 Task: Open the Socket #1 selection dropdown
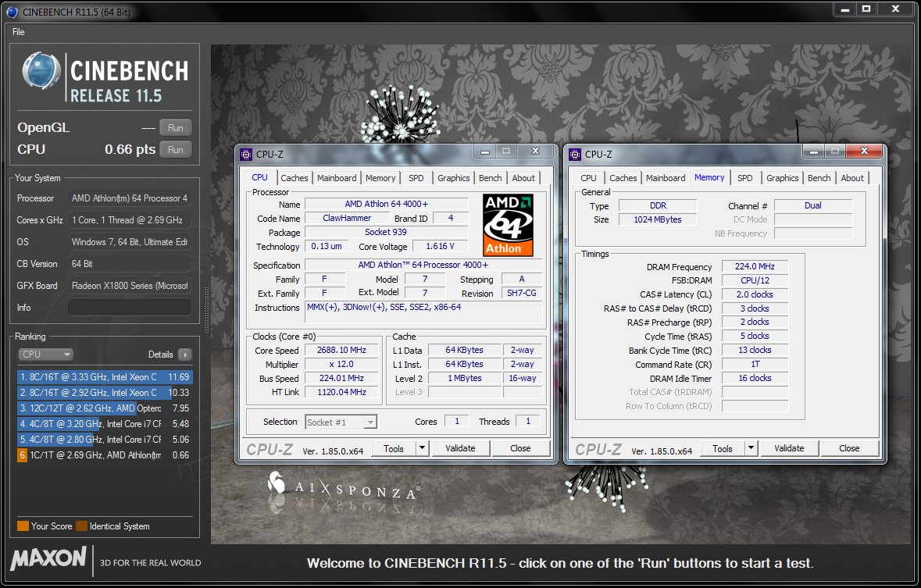(341, 422)
